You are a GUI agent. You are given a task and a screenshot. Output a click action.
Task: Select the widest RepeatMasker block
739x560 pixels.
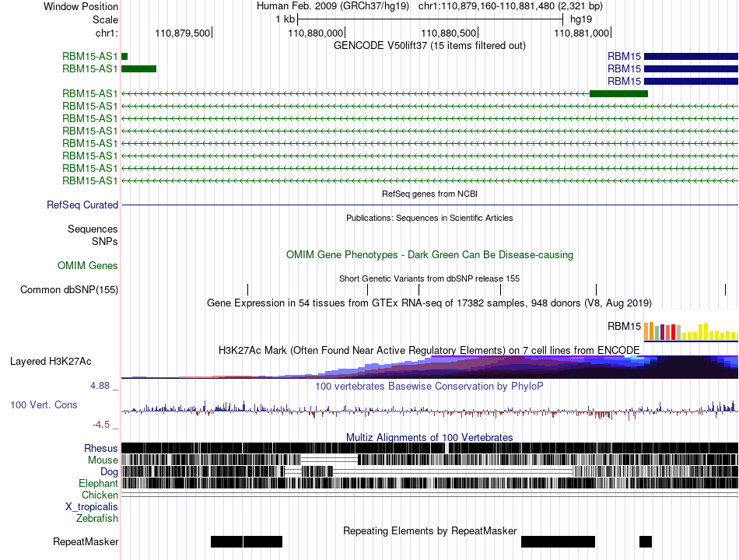(x=558, y=541)
